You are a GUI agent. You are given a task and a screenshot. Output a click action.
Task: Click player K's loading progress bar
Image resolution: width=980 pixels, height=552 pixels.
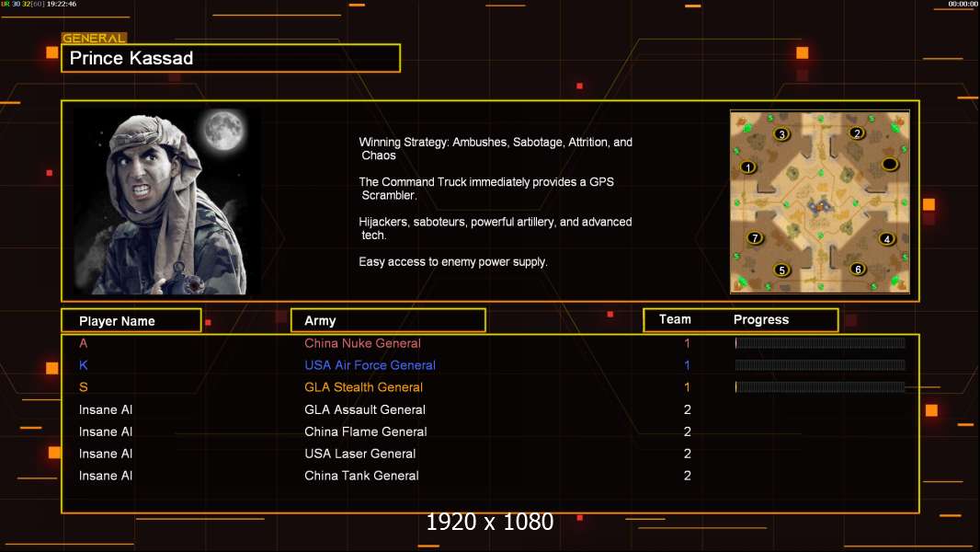tap(820, 365)
